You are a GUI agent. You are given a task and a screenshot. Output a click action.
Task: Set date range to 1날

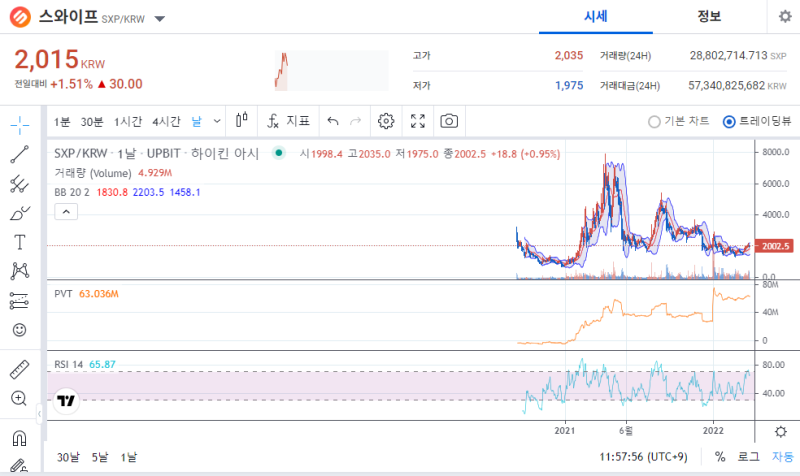(x=129, y=457)
